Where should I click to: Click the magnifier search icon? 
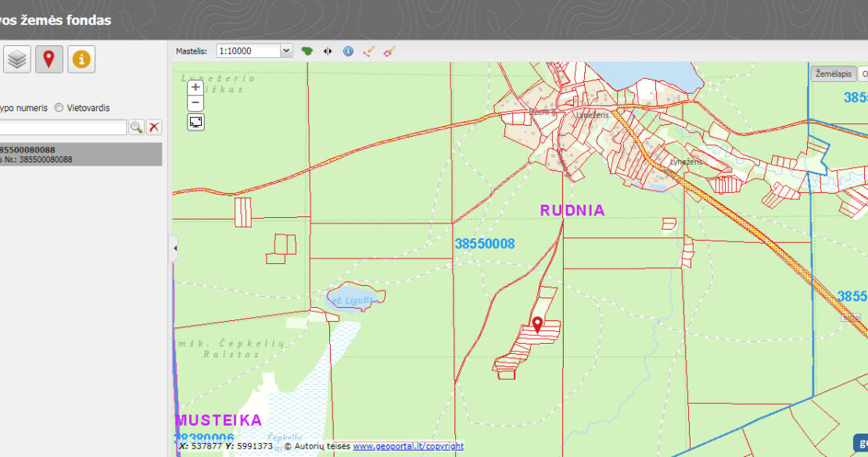coord(137,127)
